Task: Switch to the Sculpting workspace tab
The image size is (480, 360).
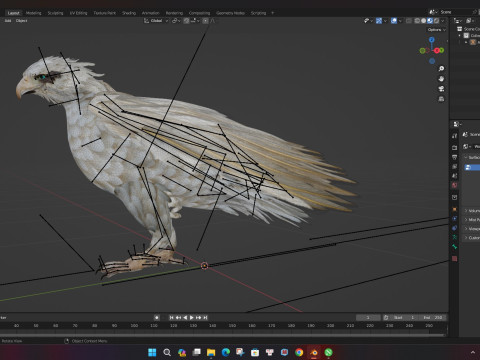Action: 55,13
